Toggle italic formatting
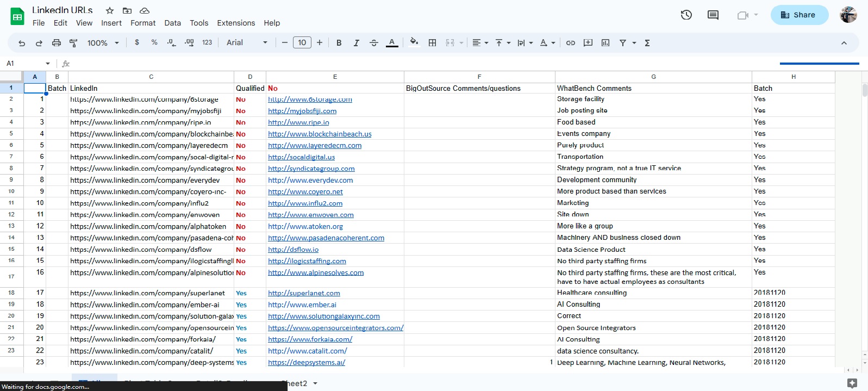This screenshot has width=868, height=391. pyautogui.click(x=356, y=43)
